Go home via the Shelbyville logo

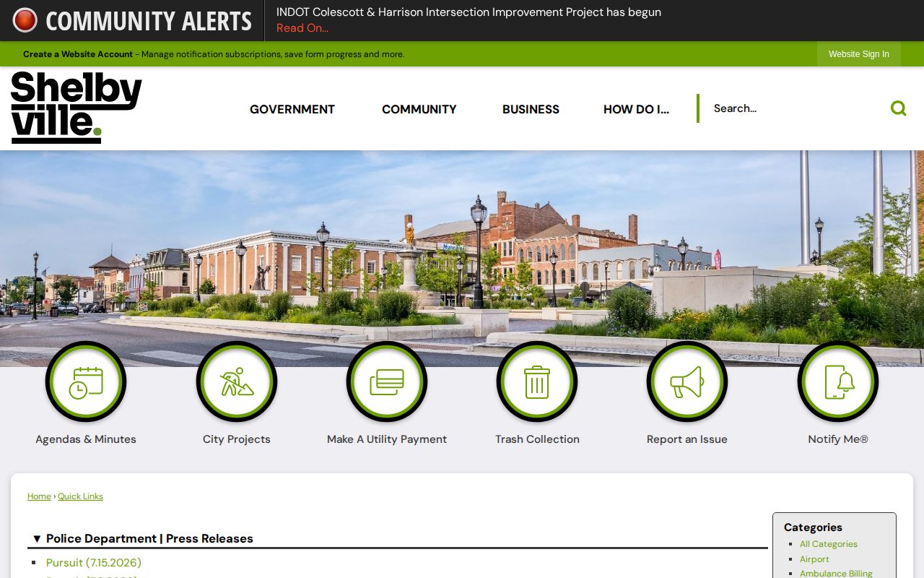click(77, 108)
